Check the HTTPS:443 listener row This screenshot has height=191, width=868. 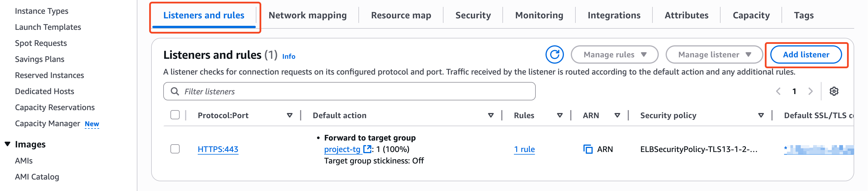click(175, 149)
